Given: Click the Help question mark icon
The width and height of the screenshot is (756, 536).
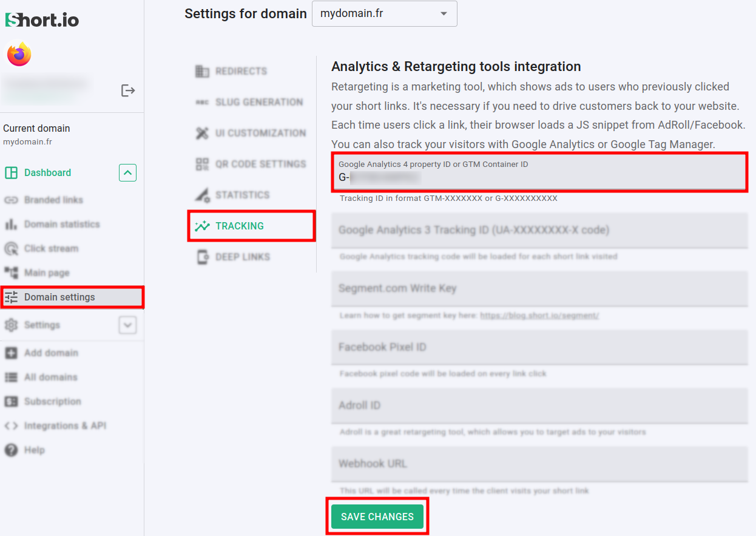Looking at the screenshot, I should (11, 450).
